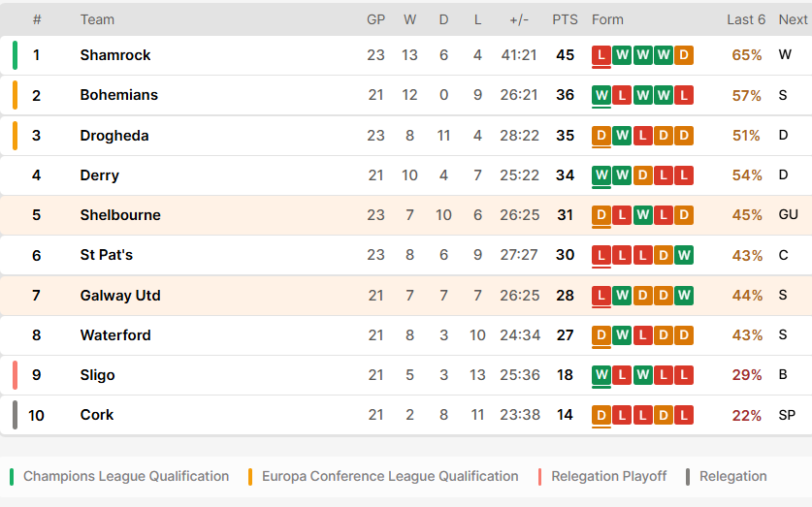
Task: Click Drogheda's red loss form badge
Action: [x=642, y=136]
